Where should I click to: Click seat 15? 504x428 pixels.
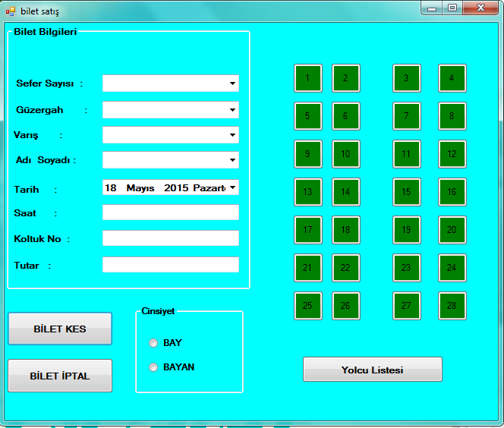[407, 192]
